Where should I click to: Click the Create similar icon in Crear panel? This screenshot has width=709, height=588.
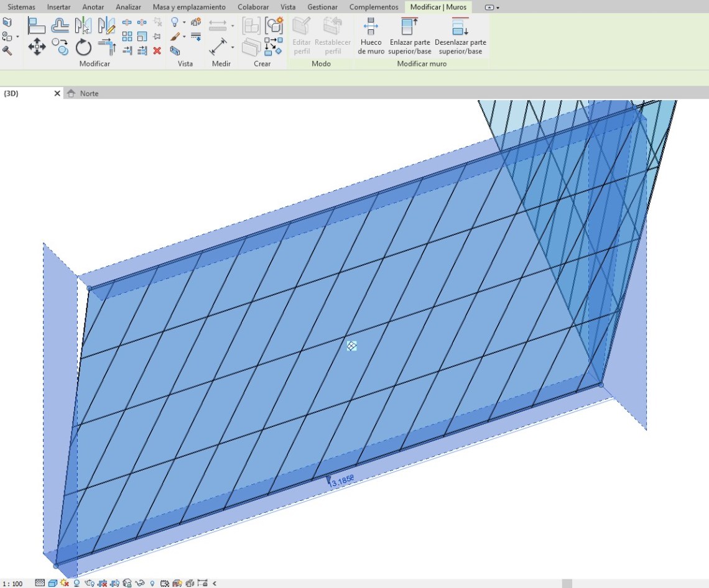[274, 26]
